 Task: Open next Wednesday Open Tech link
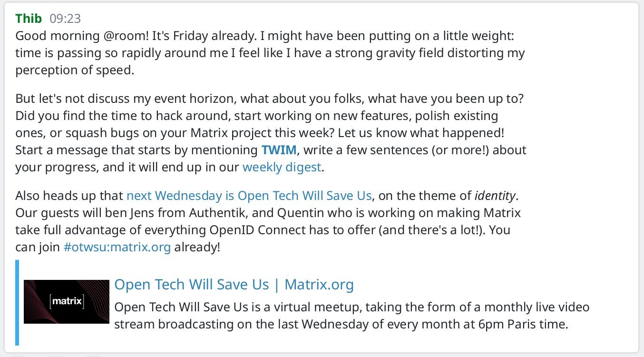click(249, 196)
